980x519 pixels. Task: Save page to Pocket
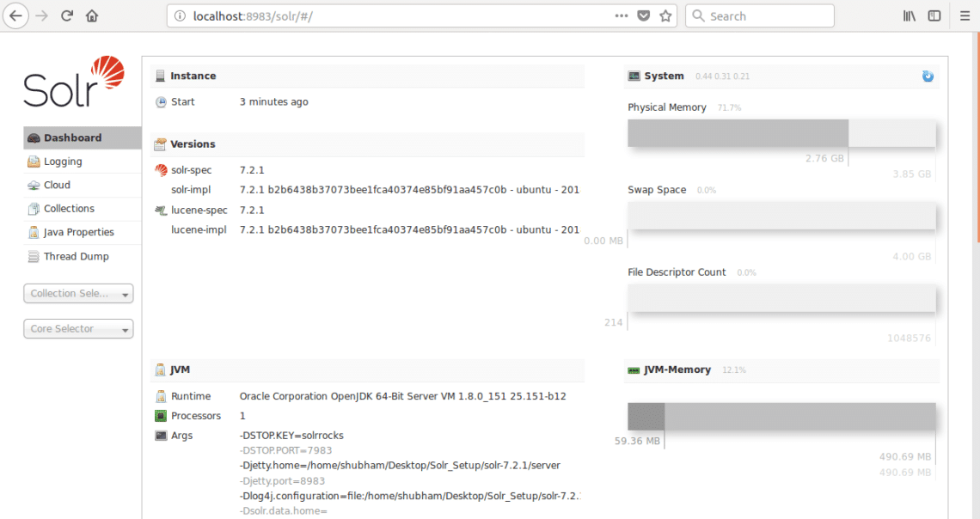click(643, 16)
